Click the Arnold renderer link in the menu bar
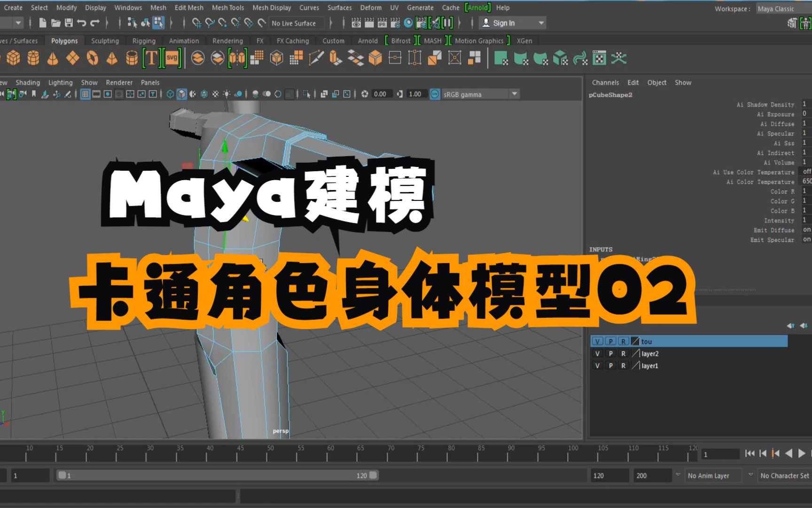The height and width of the screenshot is (508, 812). coord(477,8)
